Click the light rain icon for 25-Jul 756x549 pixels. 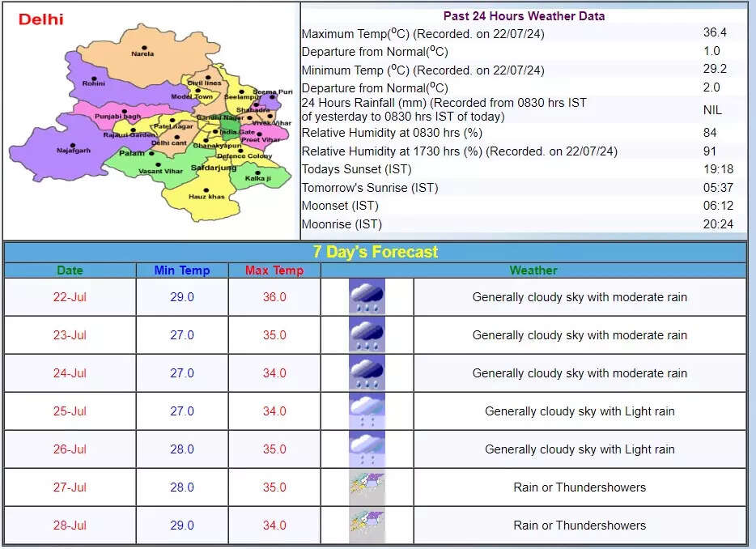[x=367, y=411]
